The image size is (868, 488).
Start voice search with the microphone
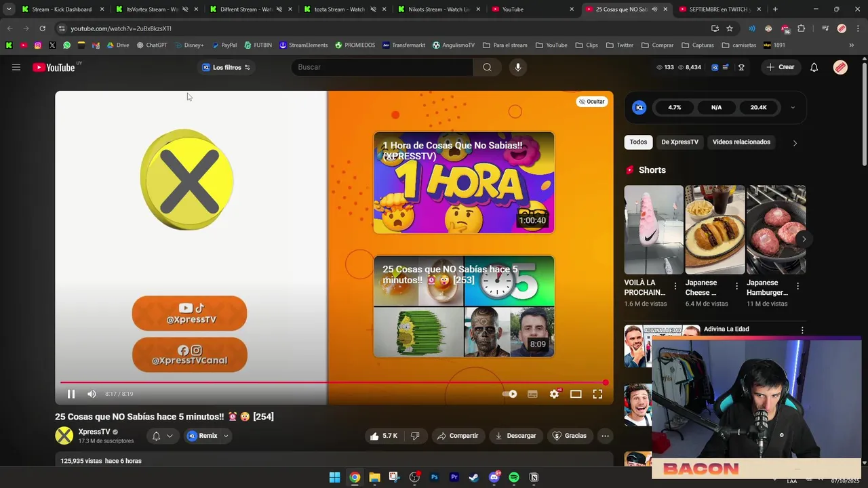tap(517, 67)
